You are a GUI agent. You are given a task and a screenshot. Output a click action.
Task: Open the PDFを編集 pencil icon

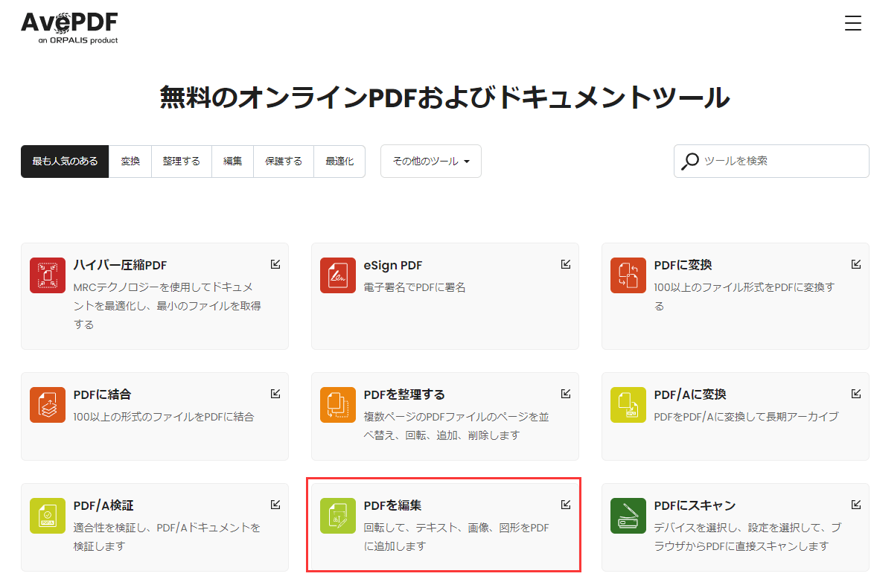tap(338, 514)
